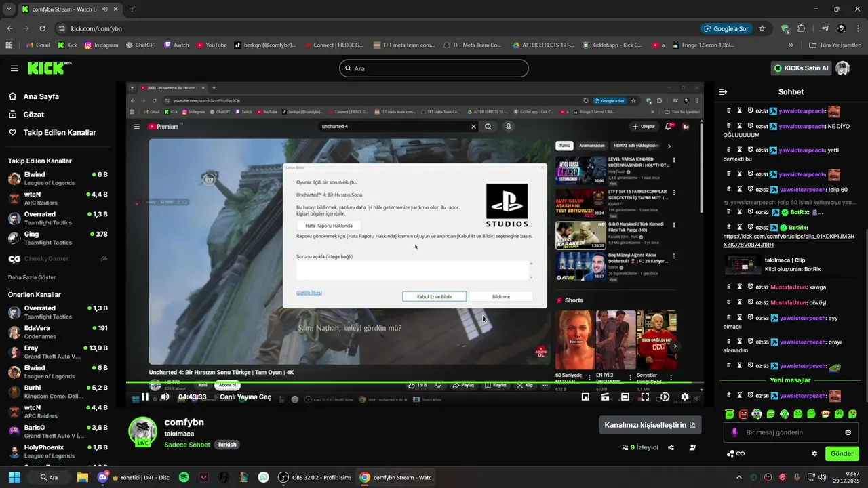Image resolution: width=868 pixels, height=488 pixels.
Task: Open the profile avatar menu
Action: pos(843,68)
